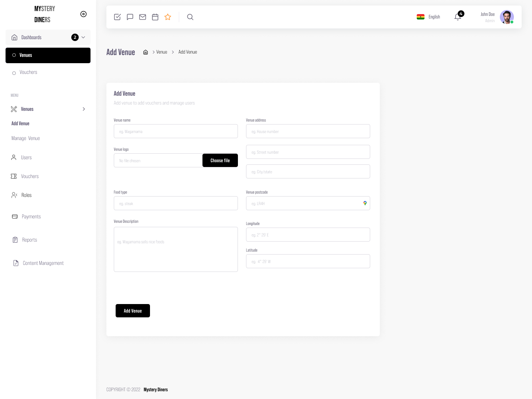The width and height of the screenshot is (532, 399).
Task: Open John Doe profile avatar
Action: point(507,17)
